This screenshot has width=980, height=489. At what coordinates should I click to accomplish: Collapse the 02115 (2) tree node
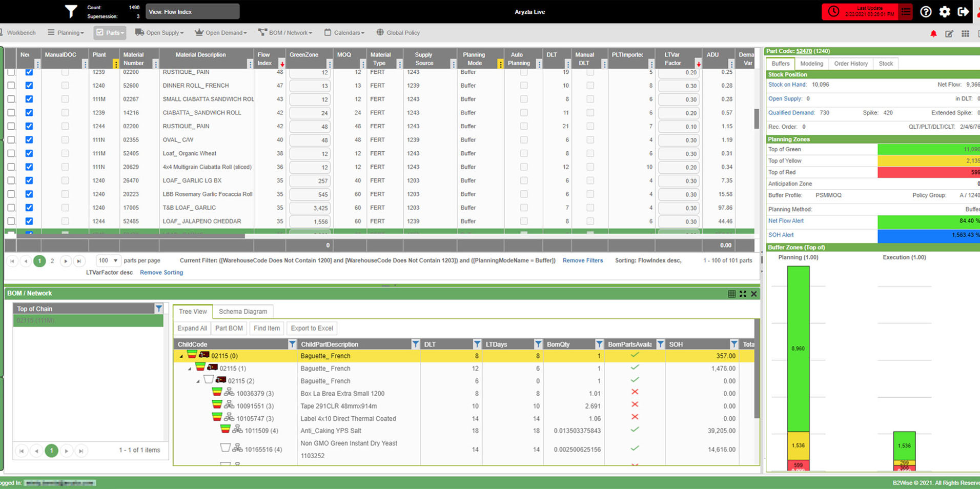[x=198, y=381]
